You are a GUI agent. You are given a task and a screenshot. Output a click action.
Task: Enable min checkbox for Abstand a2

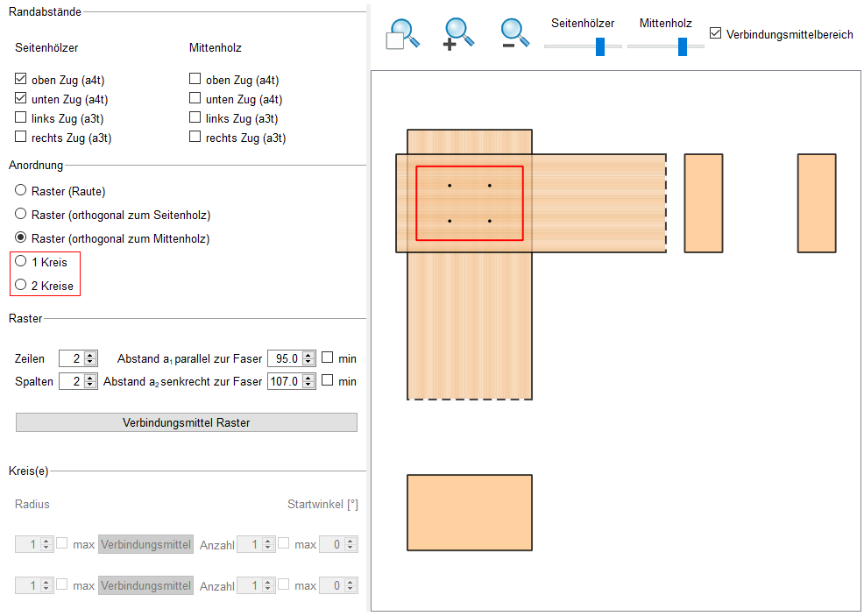[x=328, y=381]
